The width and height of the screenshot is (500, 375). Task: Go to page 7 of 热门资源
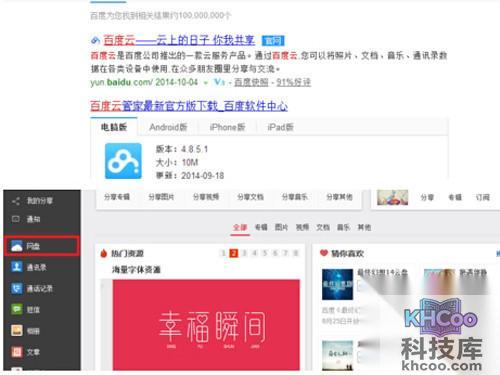point(285,253)
